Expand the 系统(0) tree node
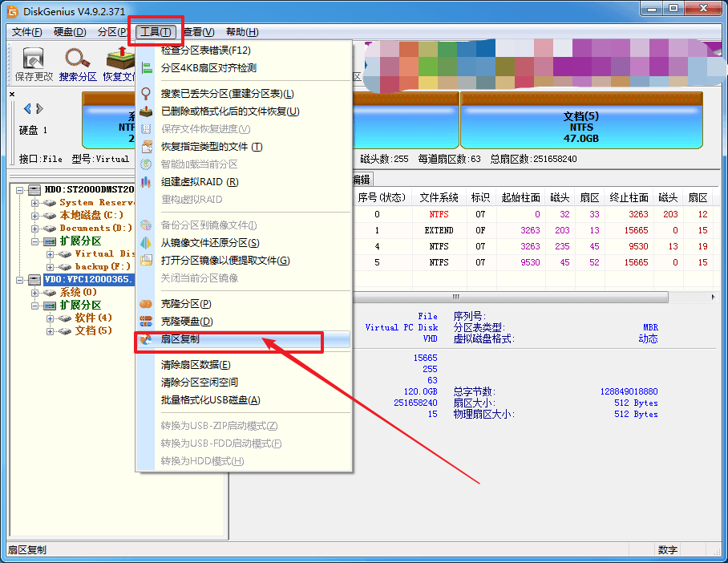 [x=34, y=293]
